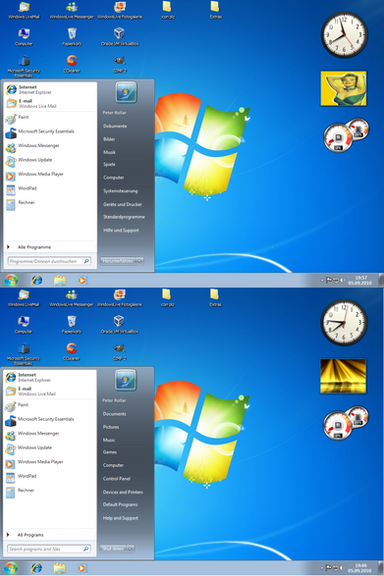Open Standardprogramme in the Start menu
This screenshot has height=576, width=384.
tap(124, 217)
